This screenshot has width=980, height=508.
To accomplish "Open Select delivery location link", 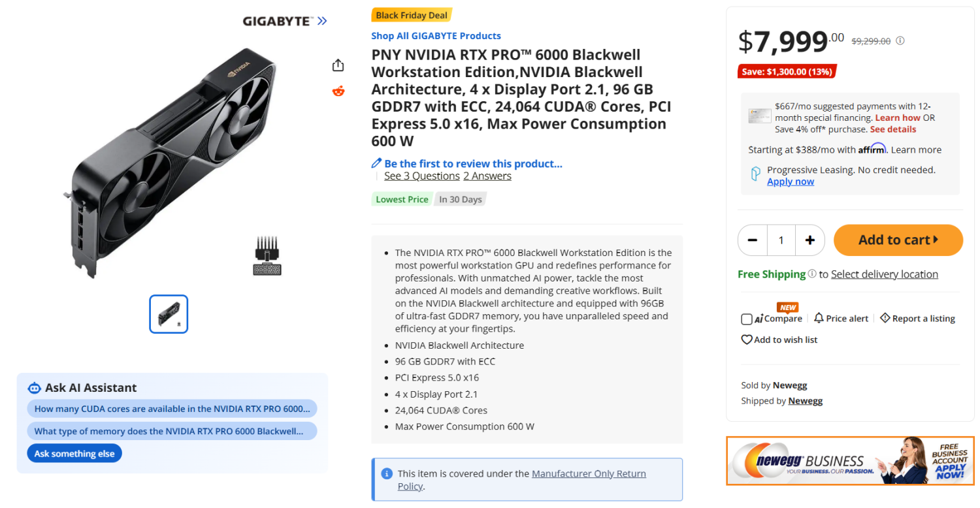I will pyautogui.click(x=884, y=274).
